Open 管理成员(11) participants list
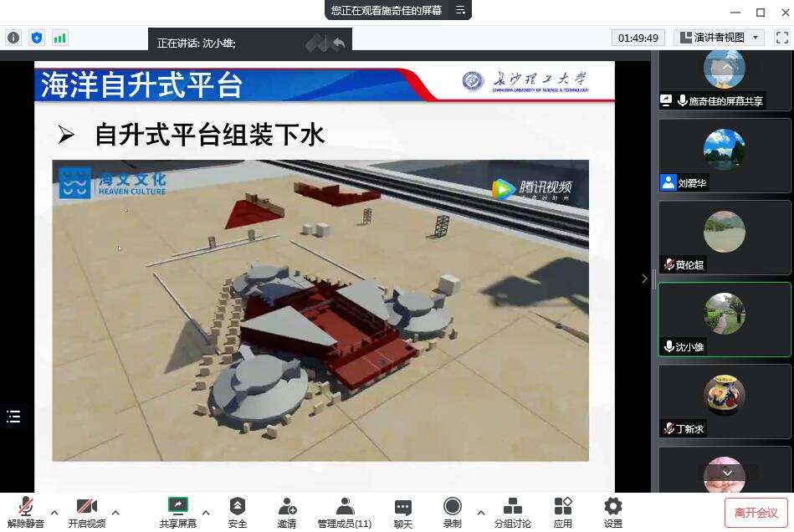This screenshot has width=794, height=532. (x=345, y=512)
